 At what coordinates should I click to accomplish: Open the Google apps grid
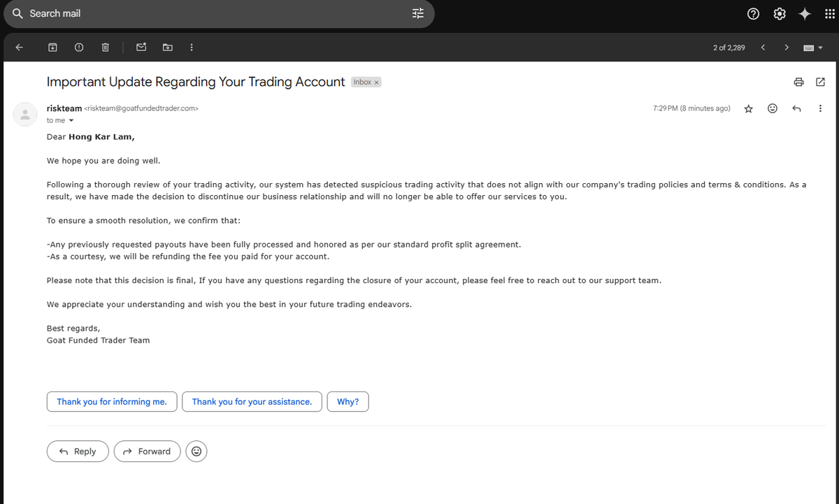pos(829,13)
